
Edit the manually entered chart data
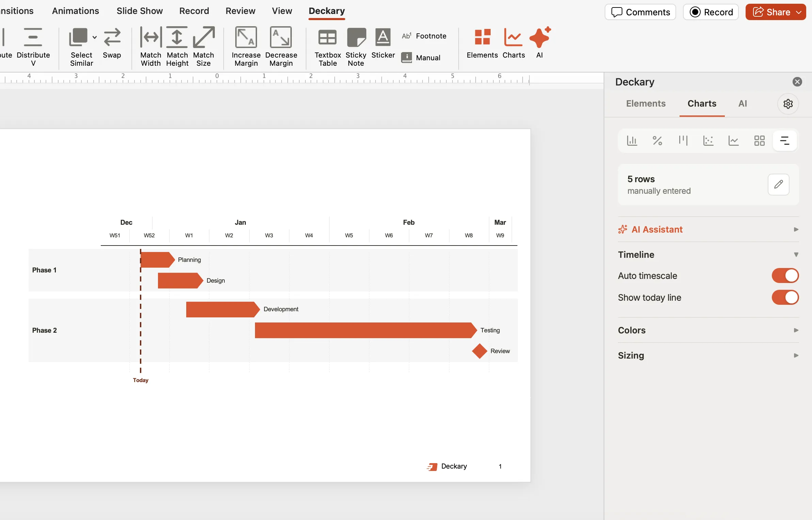(x=779, y=184)
